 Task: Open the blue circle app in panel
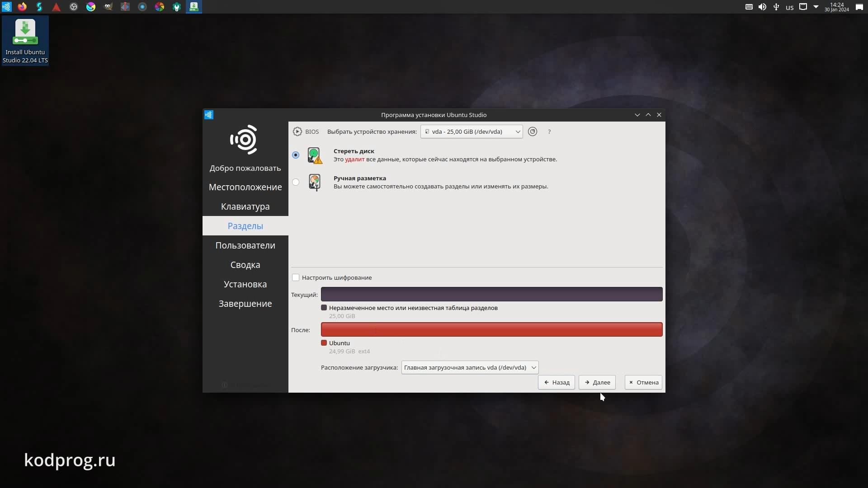coord(142,7)
